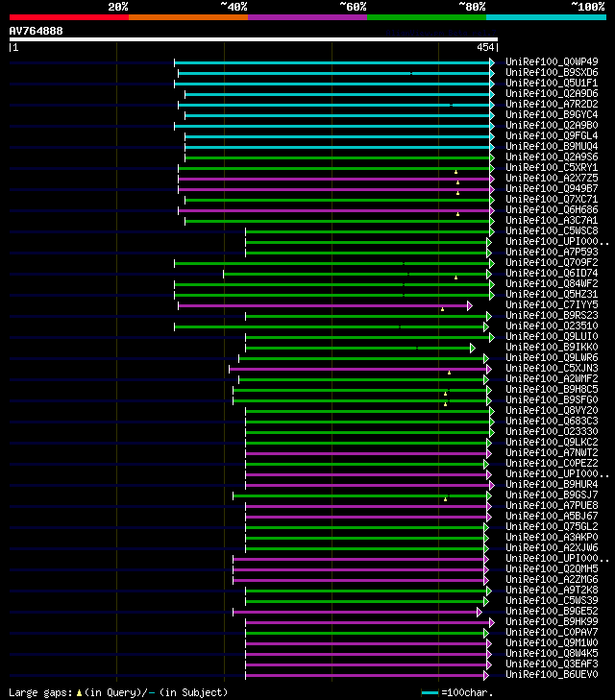Image resolution: width=615 pixels, height=700 pixels.
Task: Select the UniRef100_Q9LKC2 label
Action: 552,442
